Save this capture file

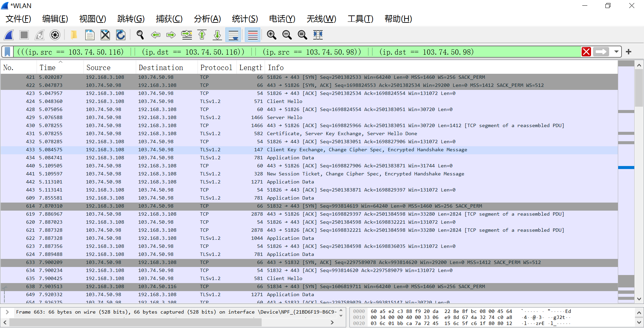(90, 35)
